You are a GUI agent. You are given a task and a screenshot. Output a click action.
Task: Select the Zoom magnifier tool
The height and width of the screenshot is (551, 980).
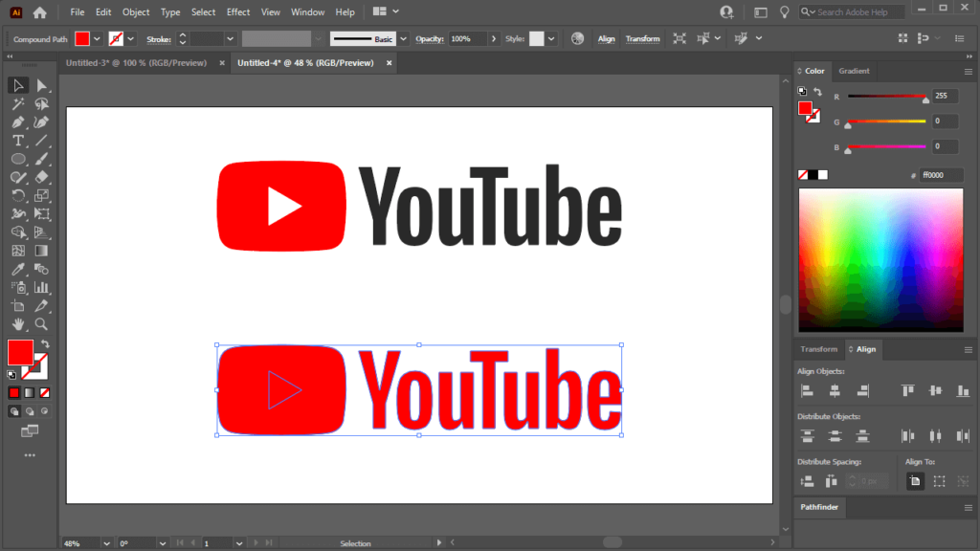41,324
